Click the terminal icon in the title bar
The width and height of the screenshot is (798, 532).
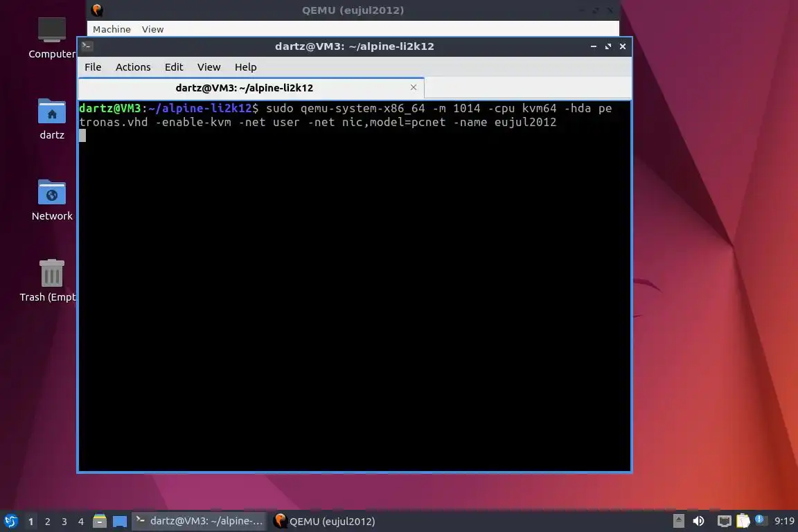point(87,46)
